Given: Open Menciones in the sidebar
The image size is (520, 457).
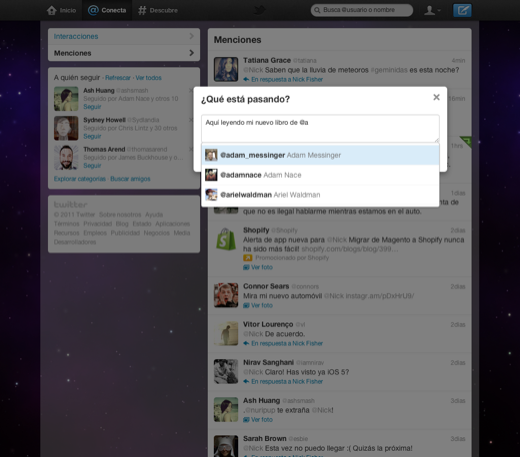Looking at the screenshot, I should click(x=124, y=53).
